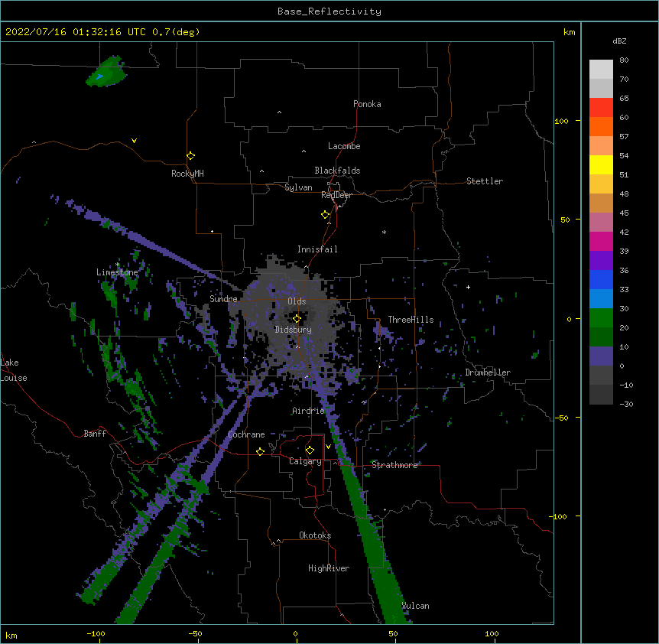Click the bright green swatch between 30 and 20
The width and height of the screenshot is (659, 644).
(601, 318)
